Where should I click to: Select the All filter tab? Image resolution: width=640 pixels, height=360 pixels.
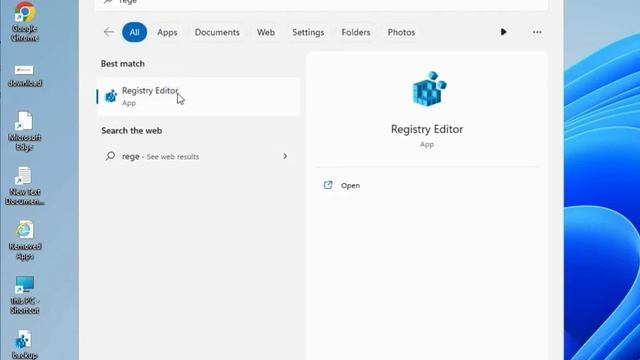click(x=134, y=32)
